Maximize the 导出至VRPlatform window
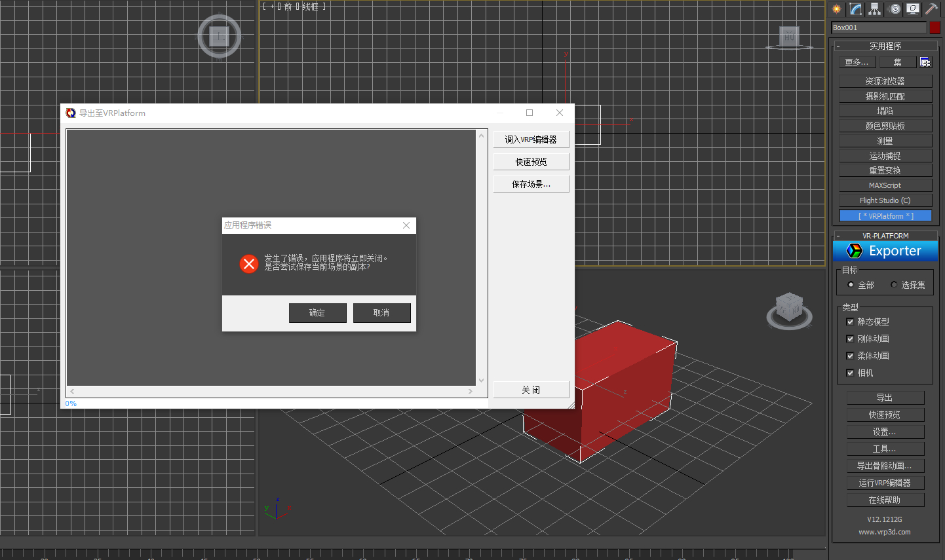This screenshot has width=945, height=560. (530, 113)
